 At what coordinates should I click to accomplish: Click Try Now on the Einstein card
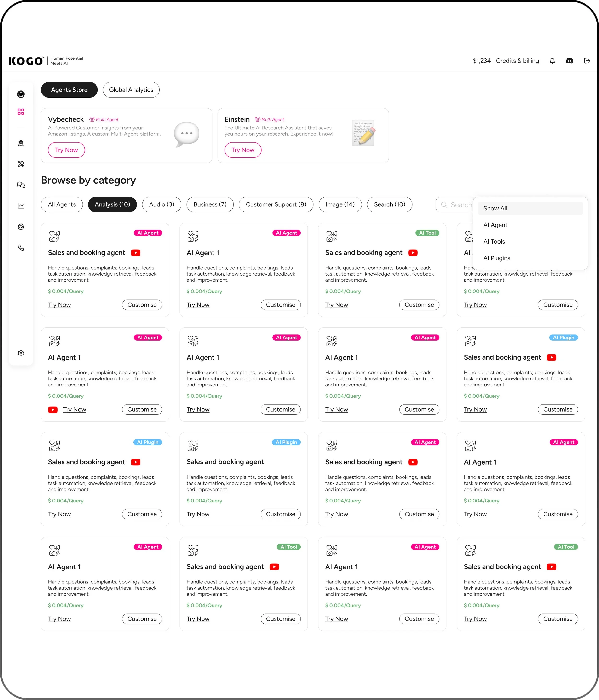pyautogui.click(x=243, y=150)
